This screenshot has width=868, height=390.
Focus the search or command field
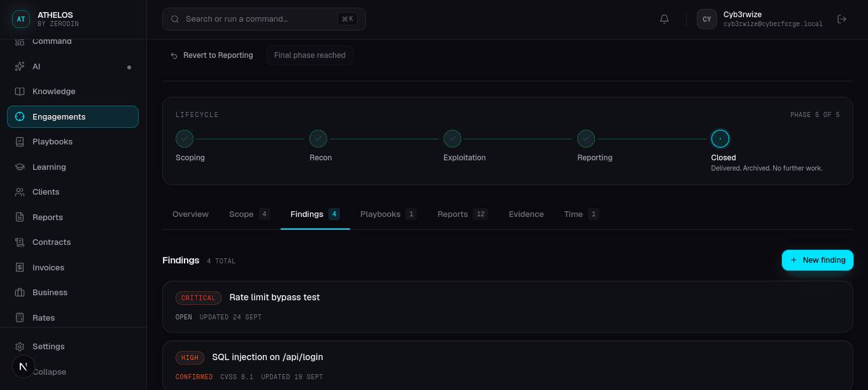[x=264, y=19]
